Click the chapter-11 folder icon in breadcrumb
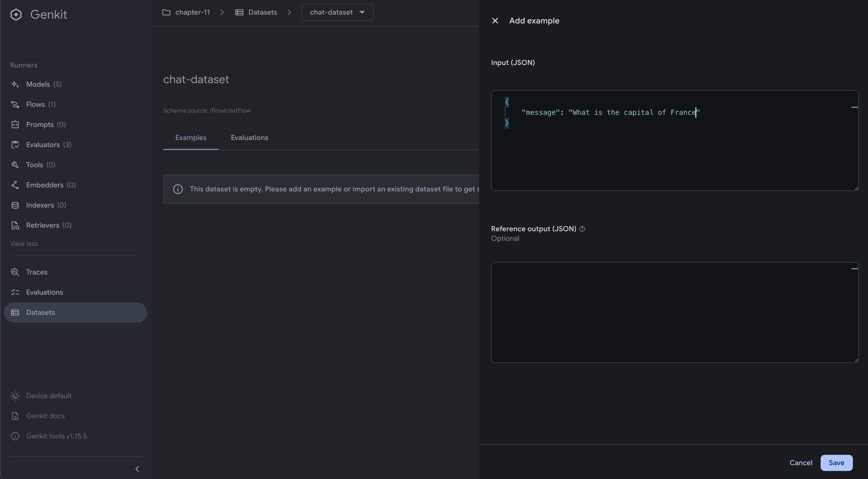Screen dimensions: 868x479 coord(166,12)
